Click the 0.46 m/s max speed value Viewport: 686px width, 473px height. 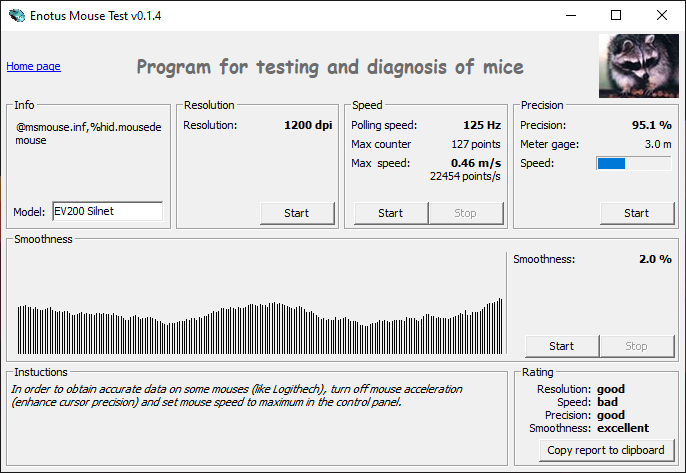pyautogui.click(x=476, y=163)
